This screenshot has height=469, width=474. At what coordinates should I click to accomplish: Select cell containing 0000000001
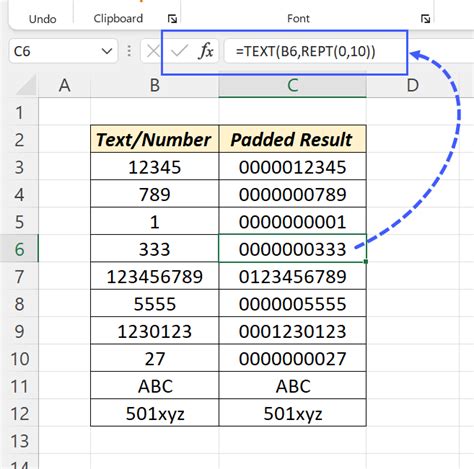(292, 221)
